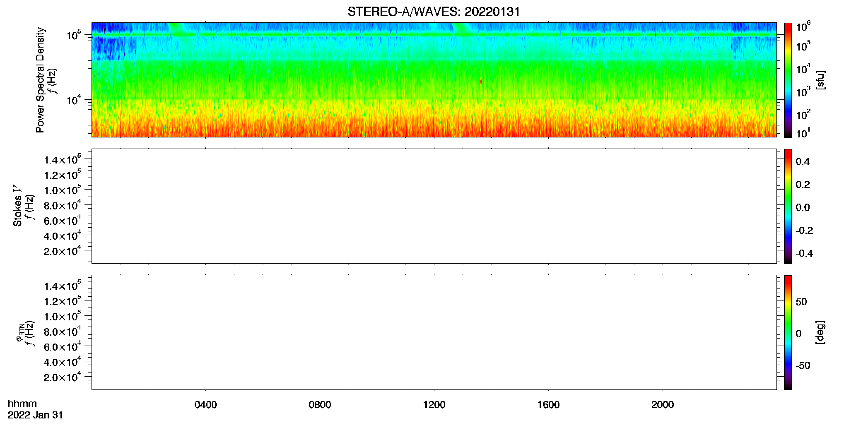Click the 2000 time tick label

(663, 405)
